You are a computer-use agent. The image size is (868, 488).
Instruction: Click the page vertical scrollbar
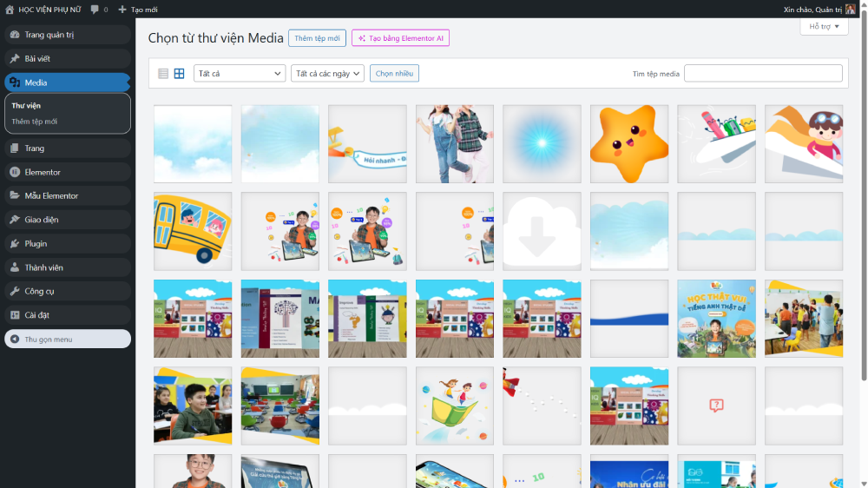(865, 194)
